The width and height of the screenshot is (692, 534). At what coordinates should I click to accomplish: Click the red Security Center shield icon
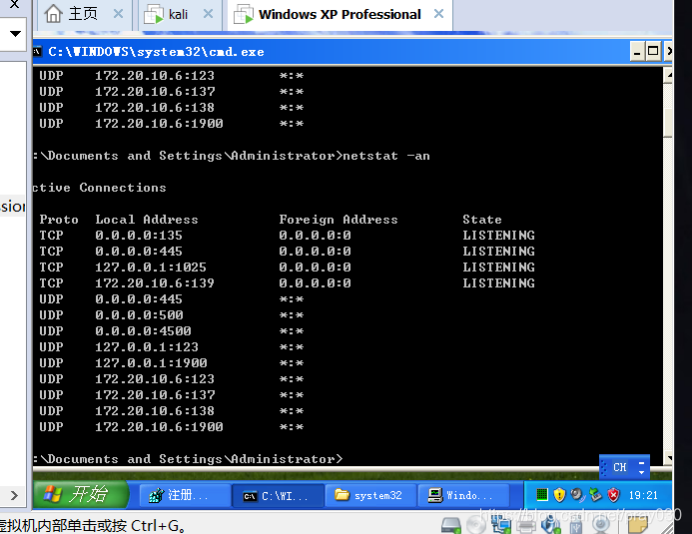pyautogui.click(x=613, y=495)
